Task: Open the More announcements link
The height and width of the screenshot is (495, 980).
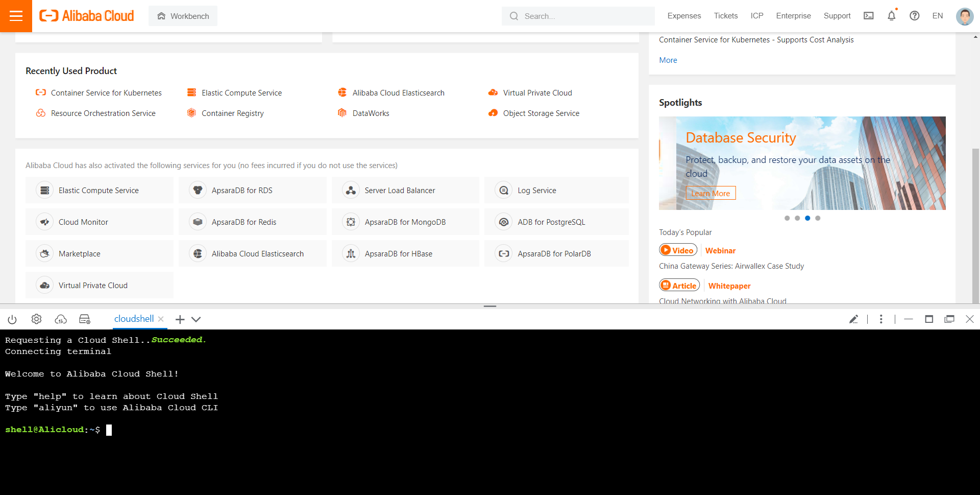Action: (x=668, y=60)
